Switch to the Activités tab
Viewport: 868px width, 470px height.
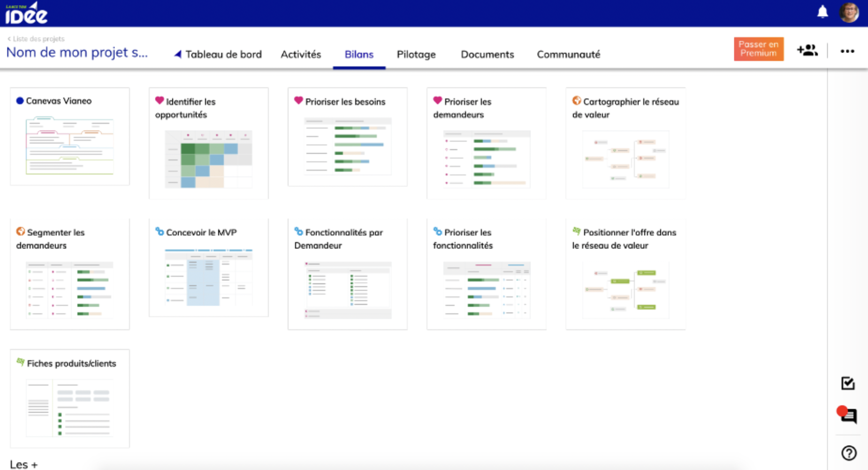pyautogui.click(x=301, y=54)
